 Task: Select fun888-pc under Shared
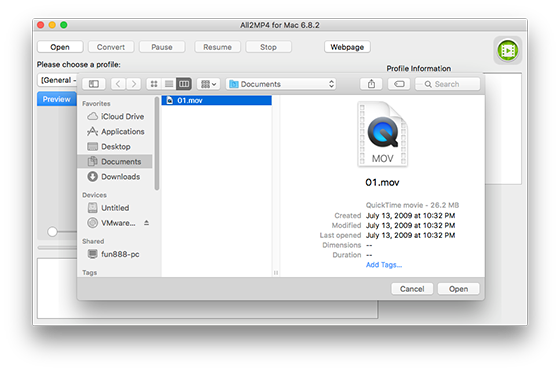(x=115, y=254)
